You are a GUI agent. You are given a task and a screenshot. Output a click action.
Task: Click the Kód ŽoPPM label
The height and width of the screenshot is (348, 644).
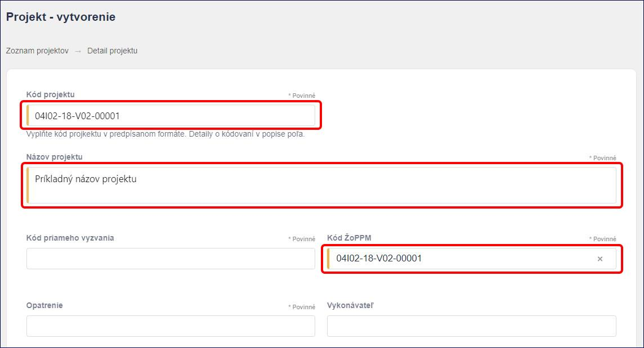[349, 238]
